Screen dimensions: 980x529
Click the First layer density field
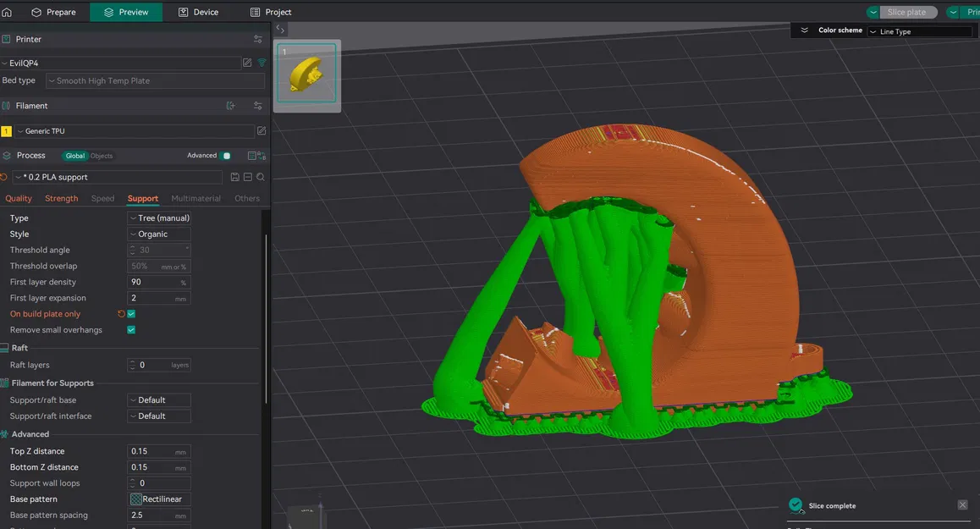point(159,282)
